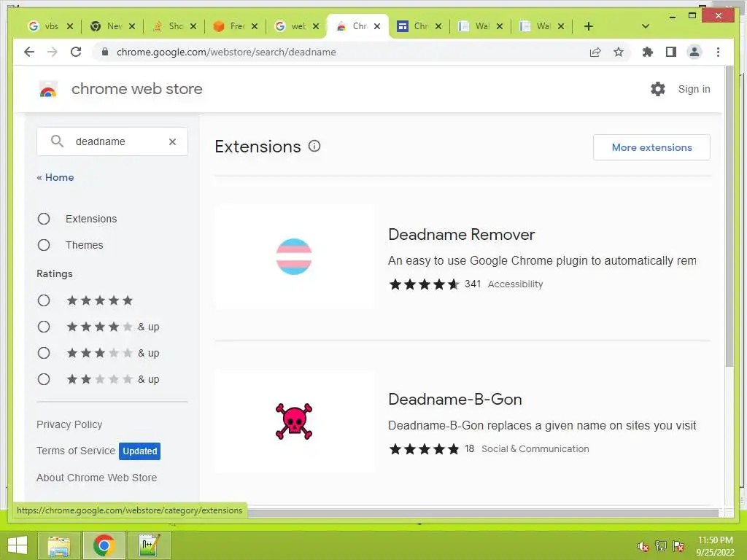Filter by five-star rating only
The image size is (747, 560).
44,300
